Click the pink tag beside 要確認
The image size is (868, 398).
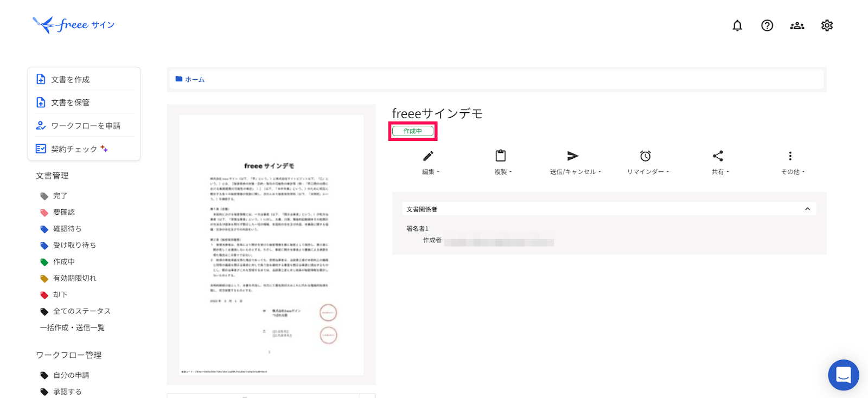pos(44,213)
